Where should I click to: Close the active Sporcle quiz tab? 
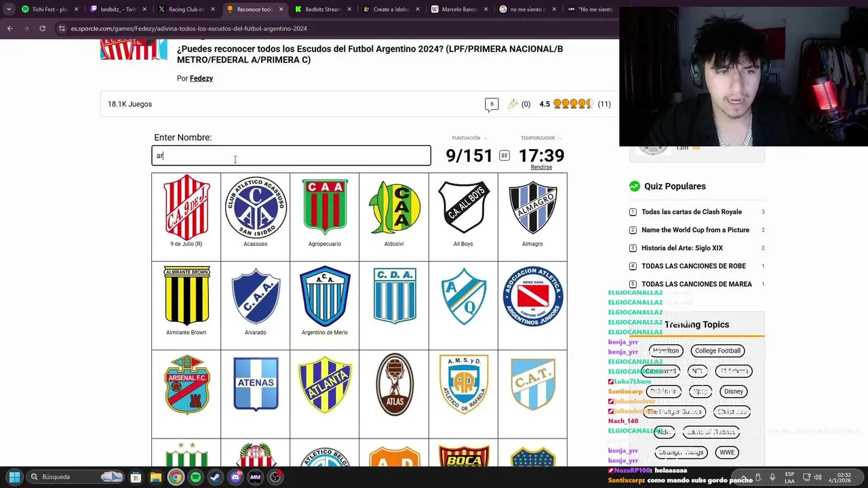(280, 9)
